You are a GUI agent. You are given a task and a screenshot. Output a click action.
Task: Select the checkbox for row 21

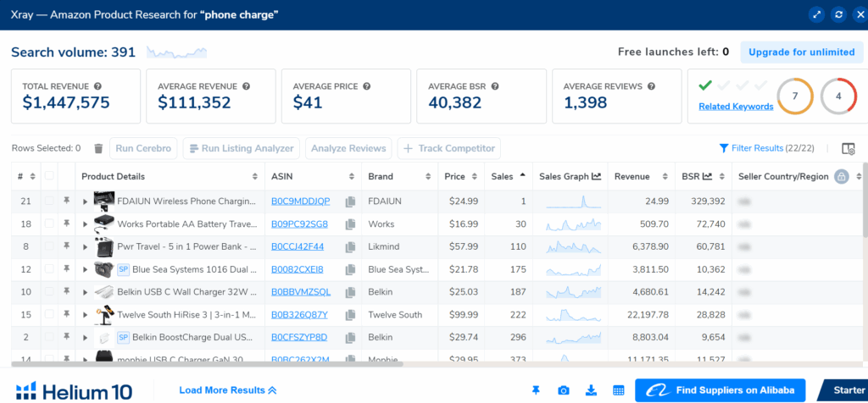coord(49,201)
